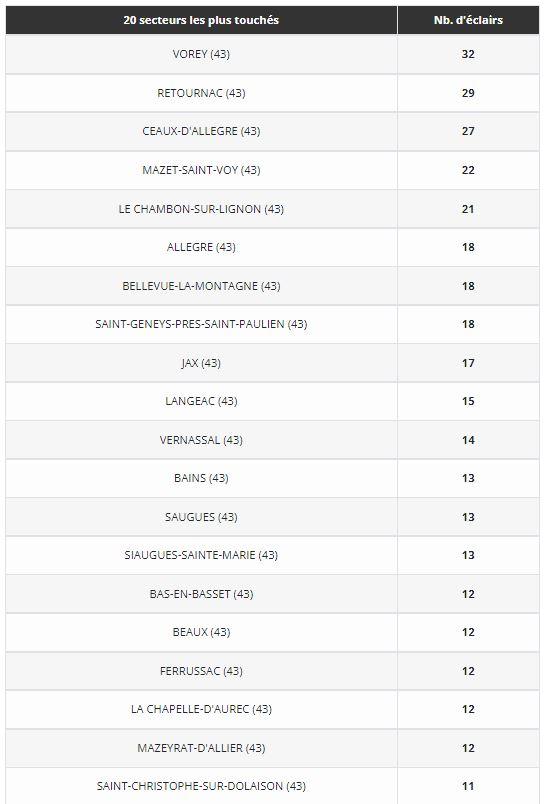Image resolution: width=547 pixels, height=804 pixels.
Task: Select the BAINS (43) row
Action: [x=272, y=478]
